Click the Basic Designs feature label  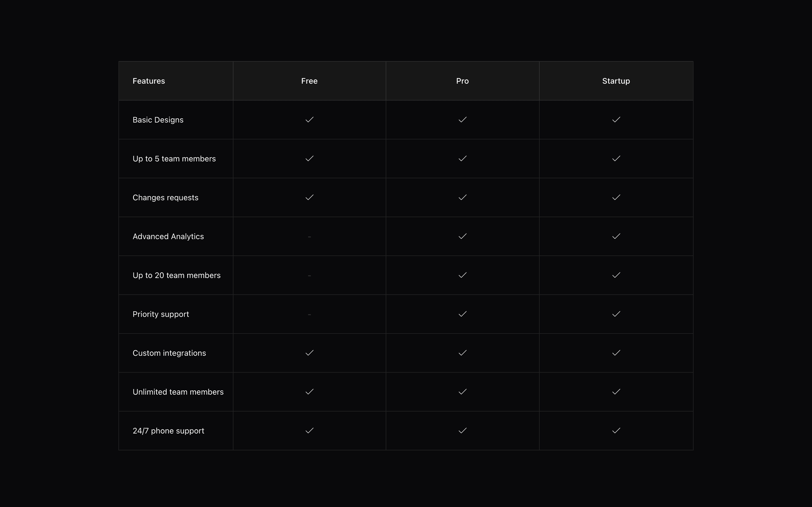(x=158, y=120)
